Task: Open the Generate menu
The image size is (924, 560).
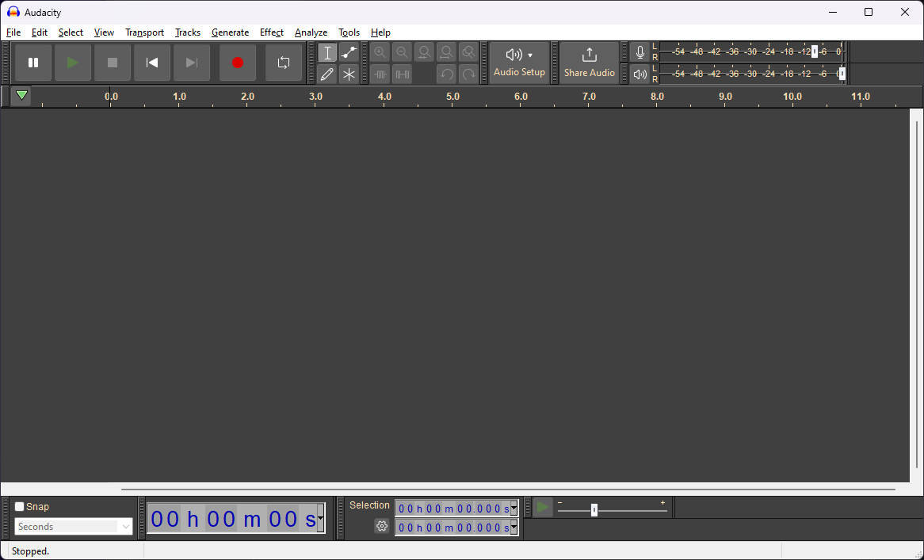Action: 231,32
